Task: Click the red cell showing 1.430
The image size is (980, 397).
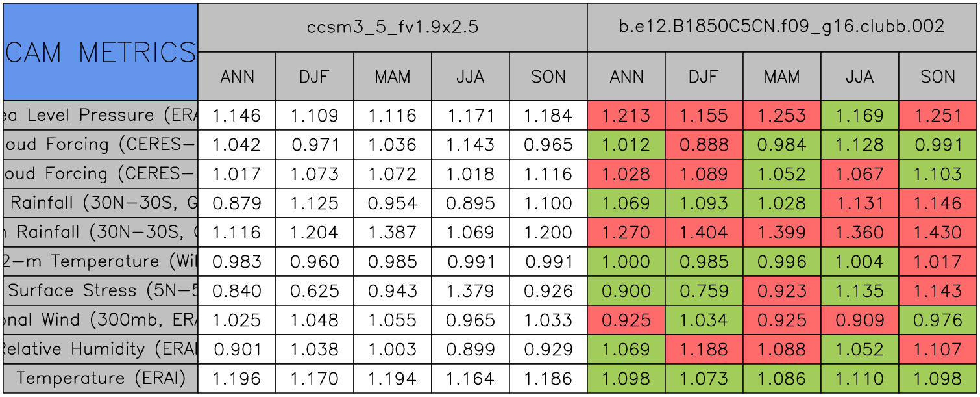Action: [938, 233]
